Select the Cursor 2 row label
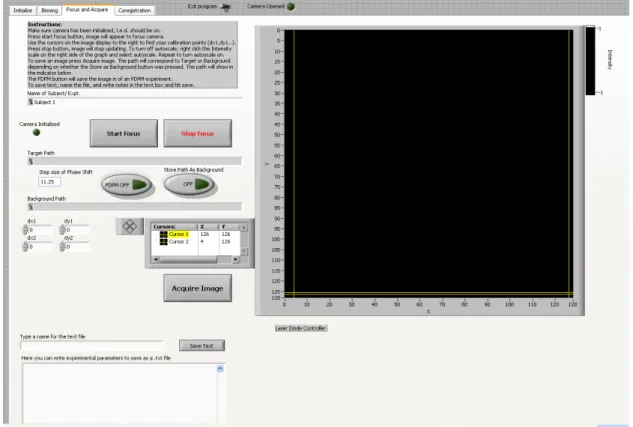The width and height of the screenshot is (633, 427). 178,241
